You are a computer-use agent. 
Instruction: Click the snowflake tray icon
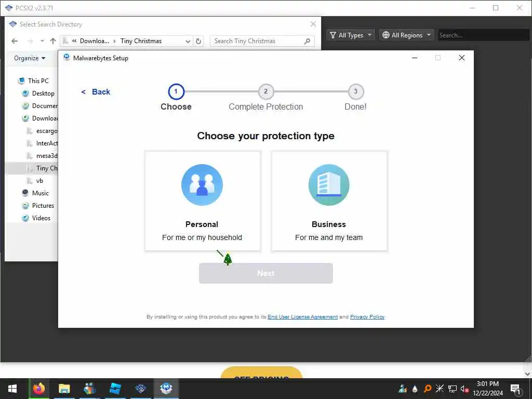click(440, 389)
